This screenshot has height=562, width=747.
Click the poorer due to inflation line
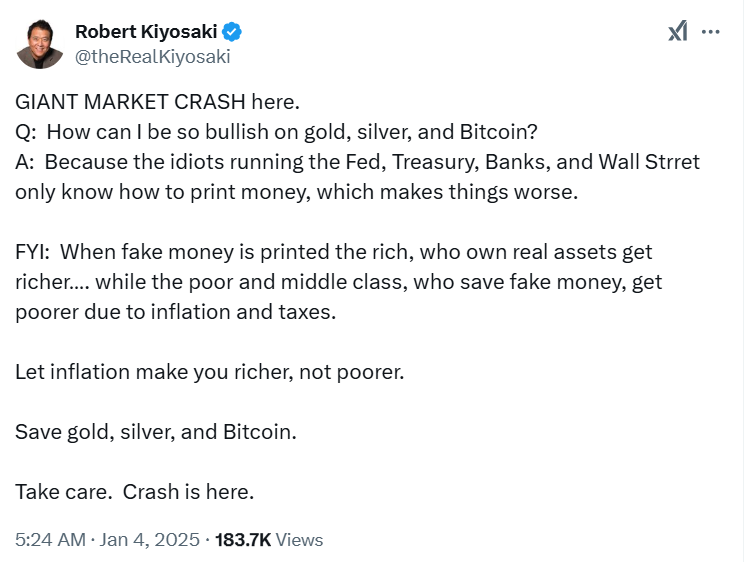click(175, 312)
